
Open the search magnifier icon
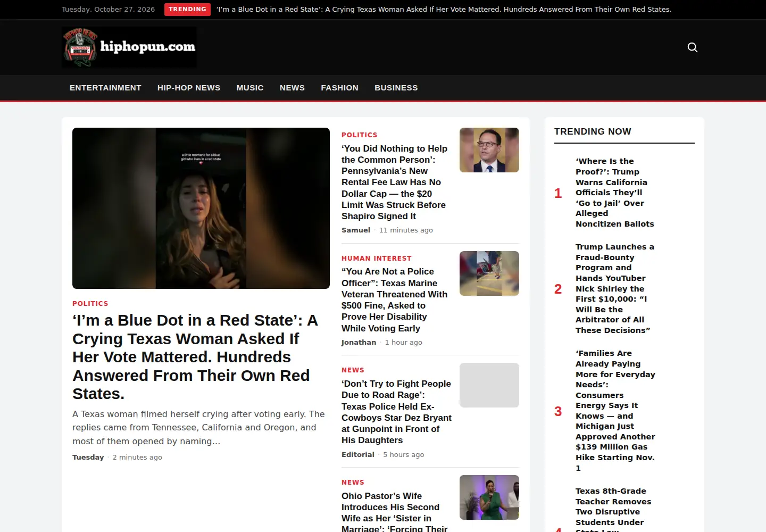(x=692, y=47)
